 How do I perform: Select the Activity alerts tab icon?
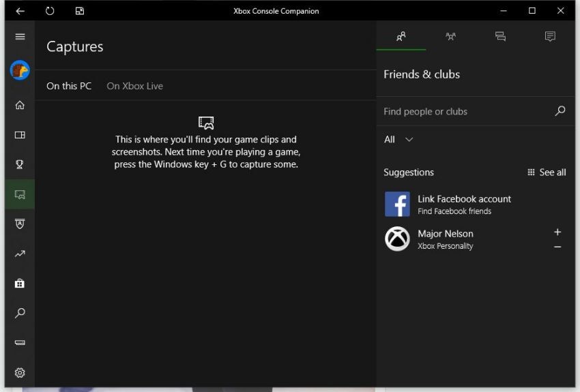coord(550,36)
